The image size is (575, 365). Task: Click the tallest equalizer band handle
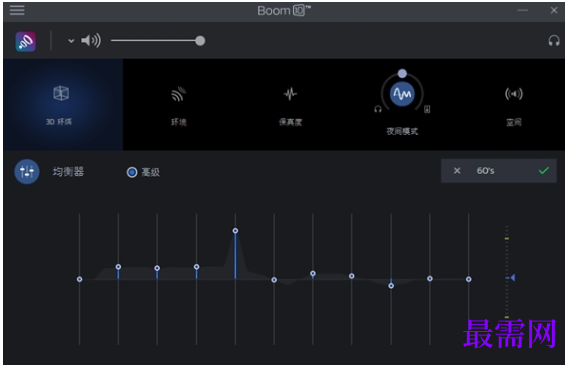pos(235,231)
